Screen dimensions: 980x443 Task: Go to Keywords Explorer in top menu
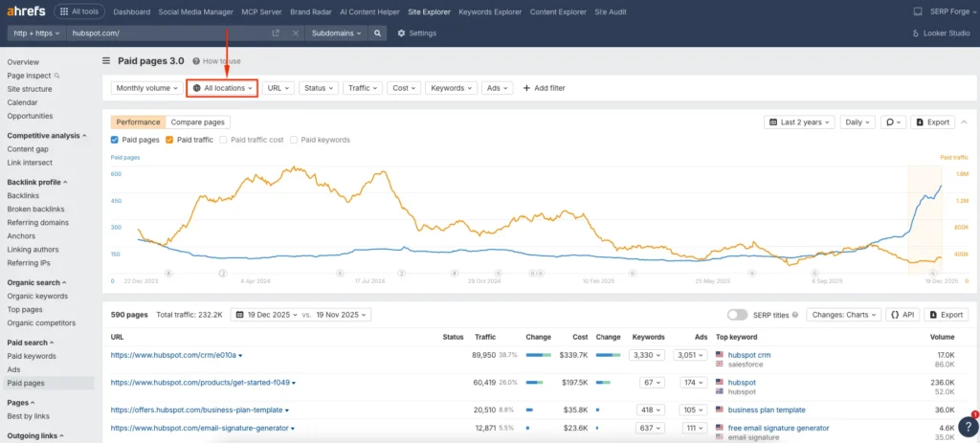489,11
